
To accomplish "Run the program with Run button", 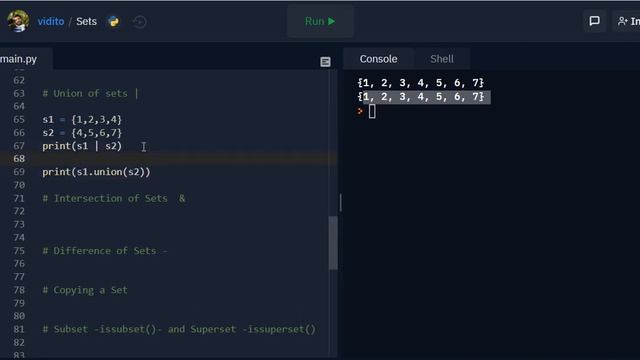I will [x=320, y=21].
